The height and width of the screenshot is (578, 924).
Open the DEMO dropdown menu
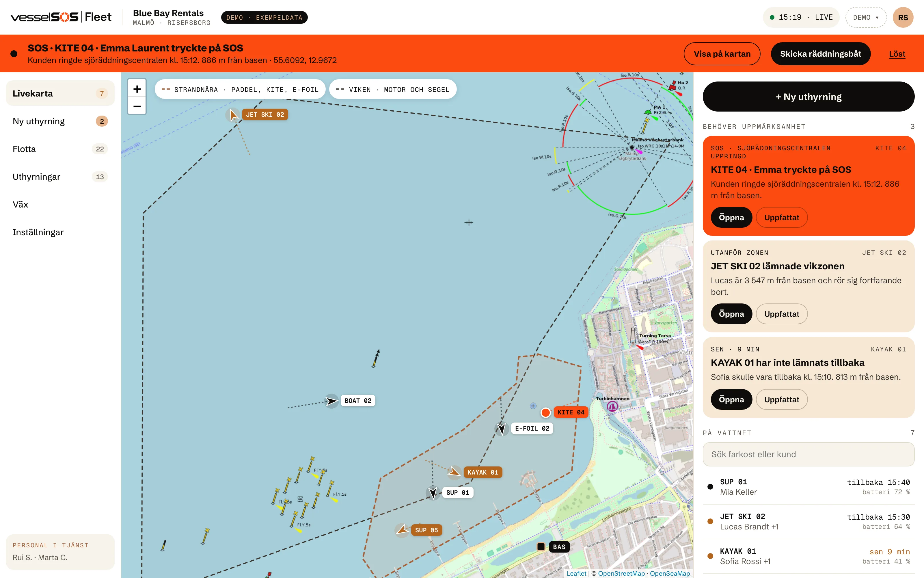[x=866, y=18]
